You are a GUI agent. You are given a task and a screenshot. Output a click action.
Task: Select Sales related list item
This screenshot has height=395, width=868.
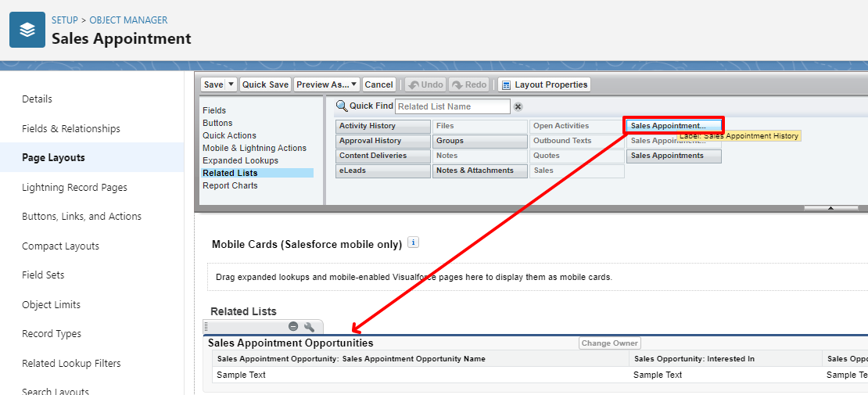(577, 171)
